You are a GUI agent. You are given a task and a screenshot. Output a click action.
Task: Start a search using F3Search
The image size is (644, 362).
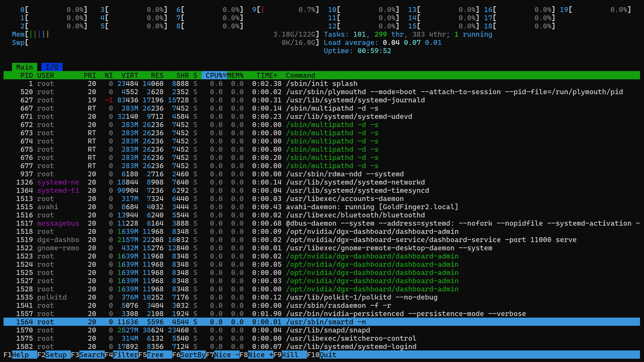[x=87, y=355]
